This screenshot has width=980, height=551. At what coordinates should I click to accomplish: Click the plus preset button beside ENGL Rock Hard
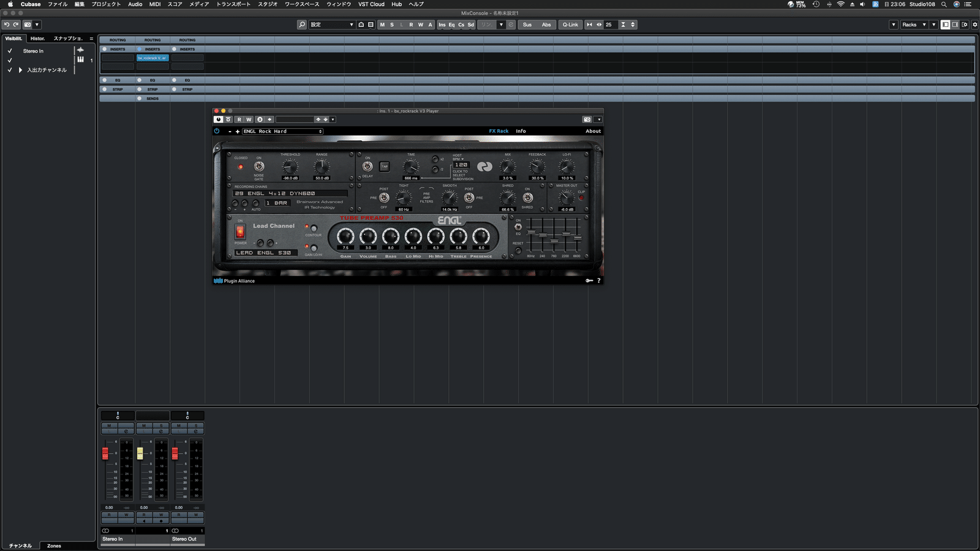[238, 131]
